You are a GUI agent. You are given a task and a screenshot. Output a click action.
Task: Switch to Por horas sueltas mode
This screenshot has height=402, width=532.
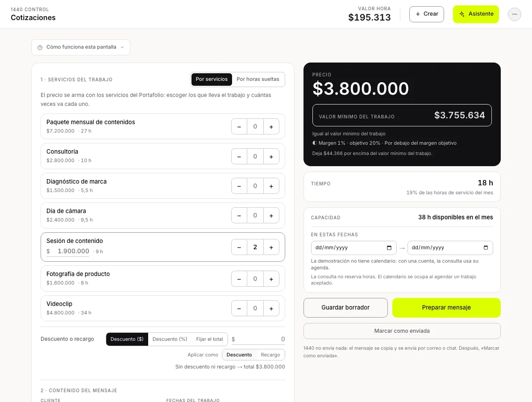258,79
